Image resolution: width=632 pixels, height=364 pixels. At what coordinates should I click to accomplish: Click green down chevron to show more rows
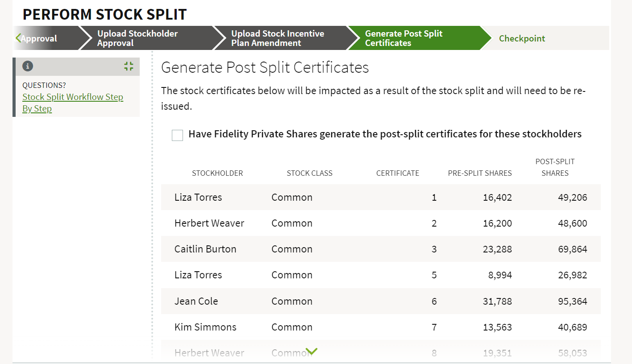pyautogui.click(x=312, y=352)
